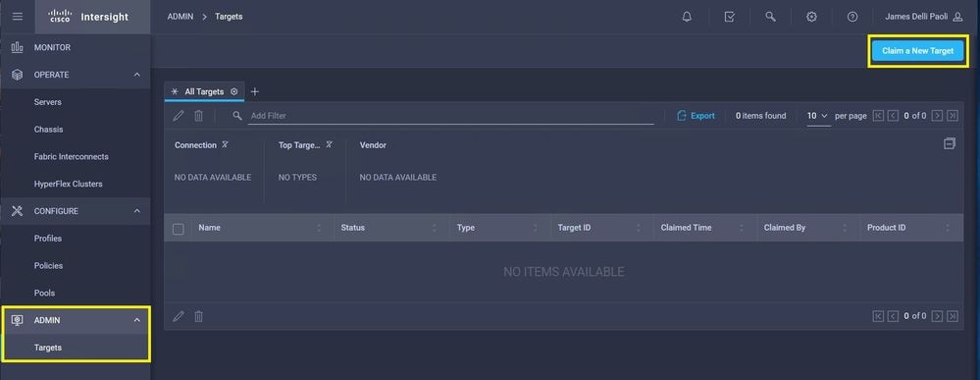Click the bottom delete trash icon

click(198, 317)
